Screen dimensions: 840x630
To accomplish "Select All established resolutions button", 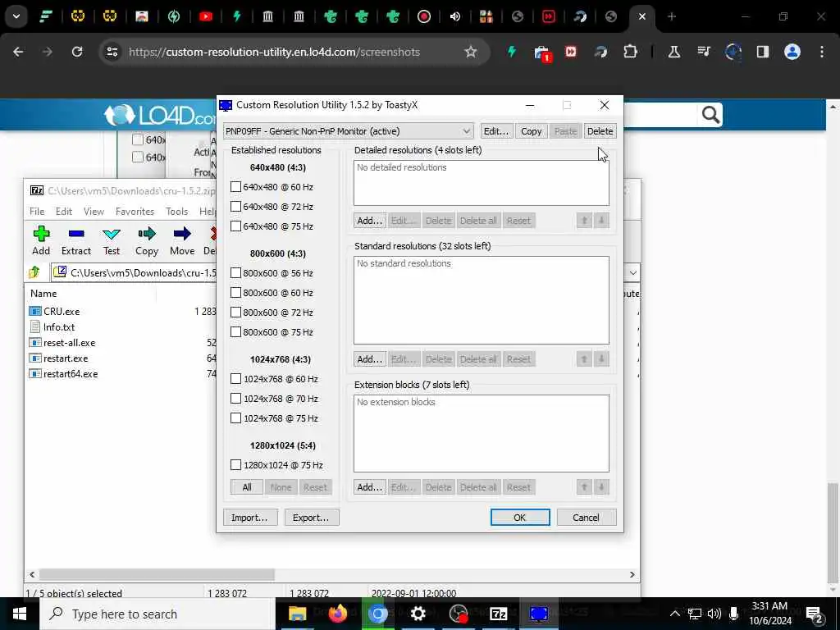I will (247, 487).
